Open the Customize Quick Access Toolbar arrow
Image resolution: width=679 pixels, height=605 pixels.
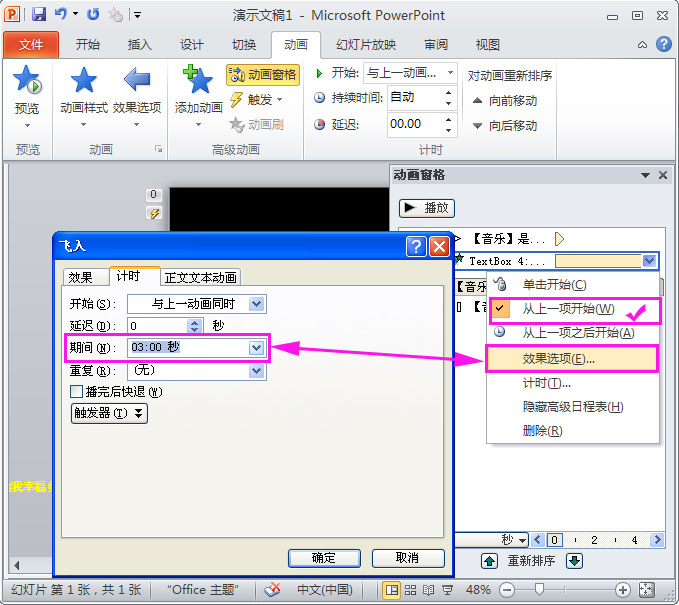pos(137,15)
